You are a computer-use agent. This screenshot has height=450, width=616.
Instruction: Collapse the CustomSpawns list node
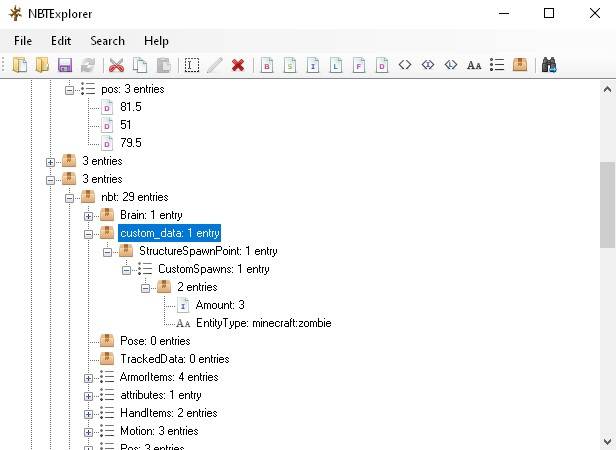coord(126,270)
